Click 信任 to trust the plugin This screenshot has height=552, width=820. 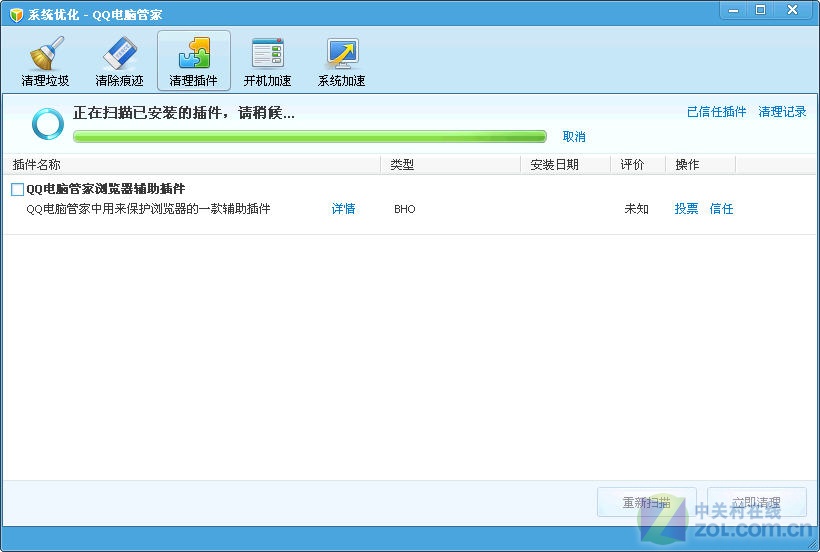(x=721, y=209)
